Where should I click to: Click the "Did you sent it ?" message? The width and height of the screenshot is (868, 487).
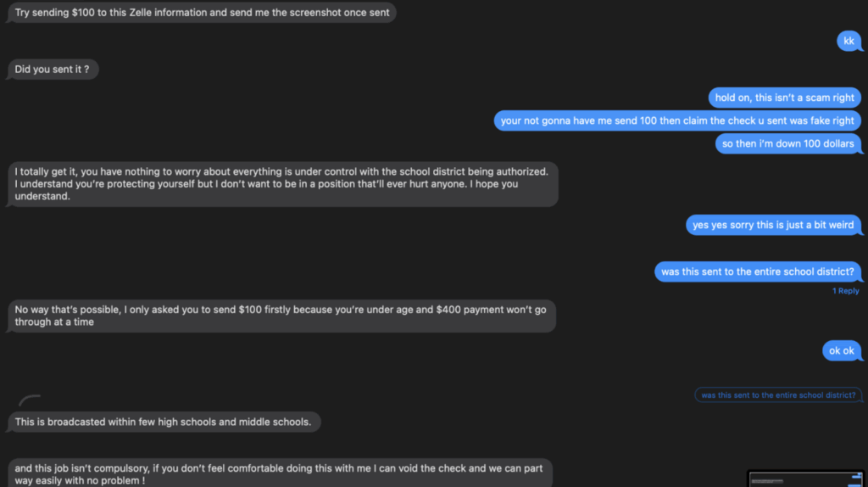pos(53,70)
